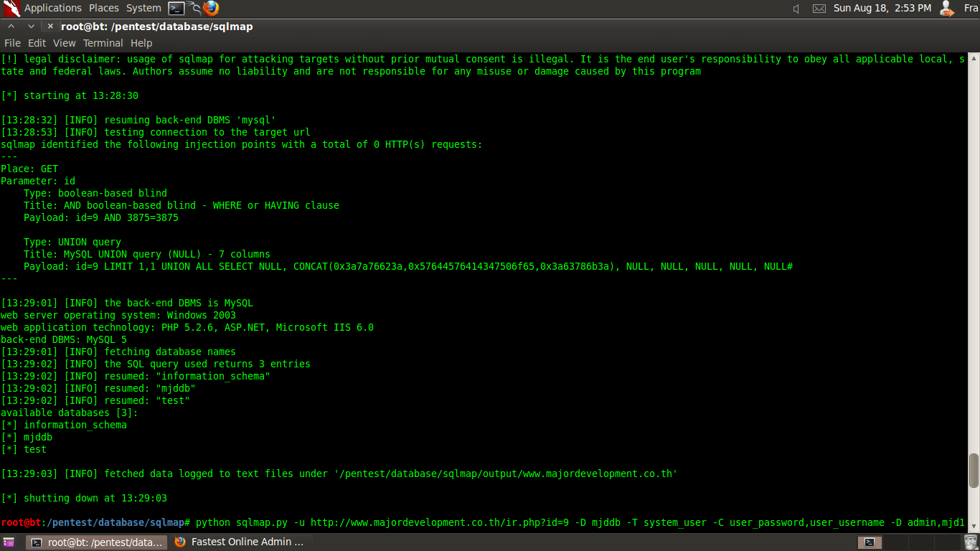Open the trash icon in bottom panel

pos(971,542)
